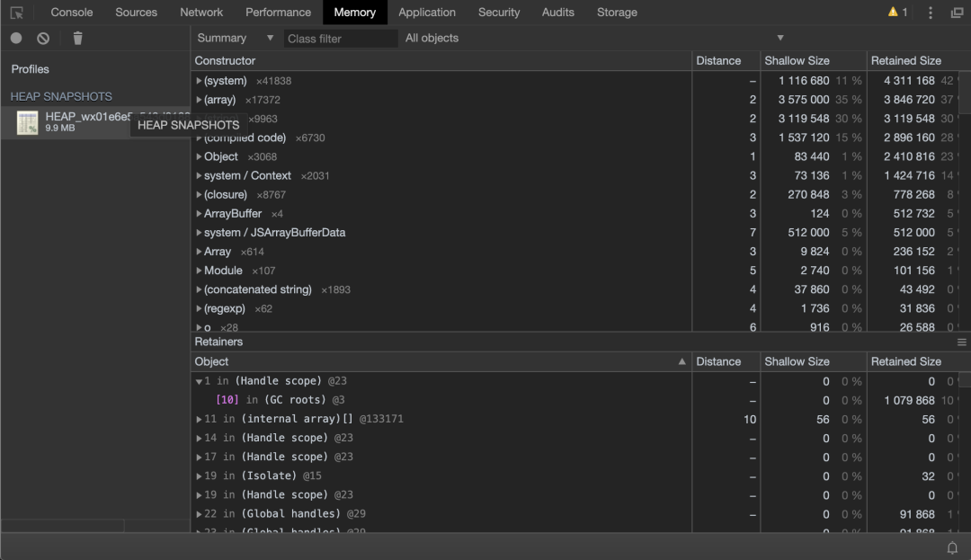Sort by Shallow Size column in constructors
971x560 pixels.
click(797, 60)
